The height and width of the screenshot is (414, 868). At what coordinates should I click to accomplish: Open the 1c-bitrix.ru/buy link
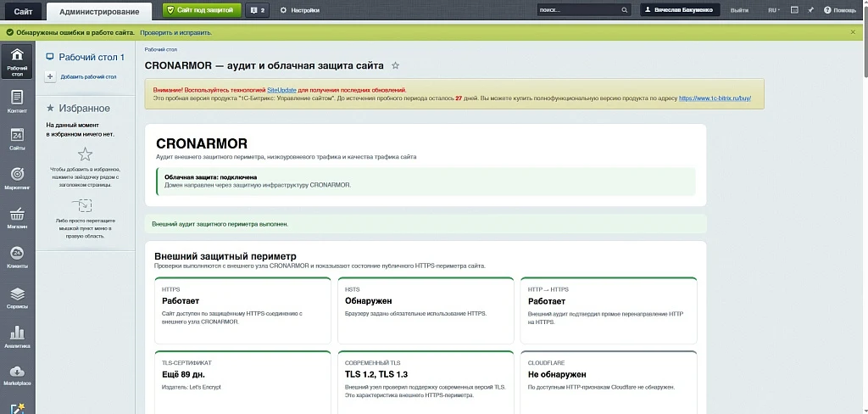[715, 98]
